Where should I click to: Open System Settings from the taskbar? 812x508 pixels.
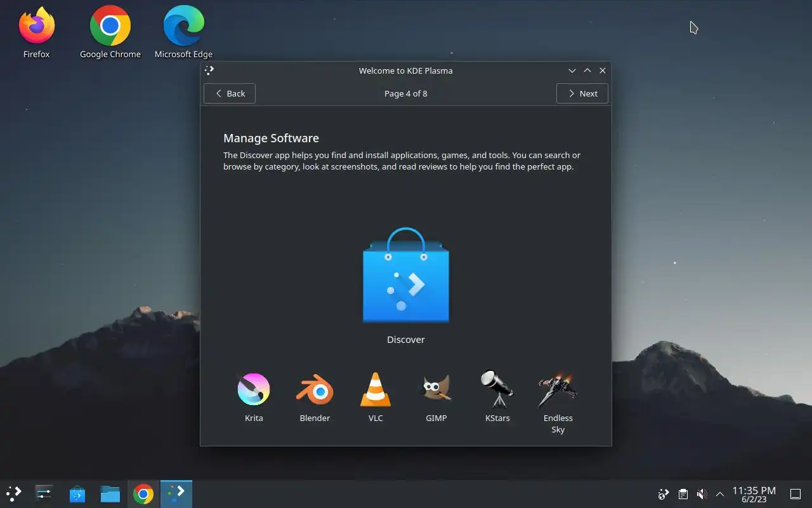tap(44, 493)
